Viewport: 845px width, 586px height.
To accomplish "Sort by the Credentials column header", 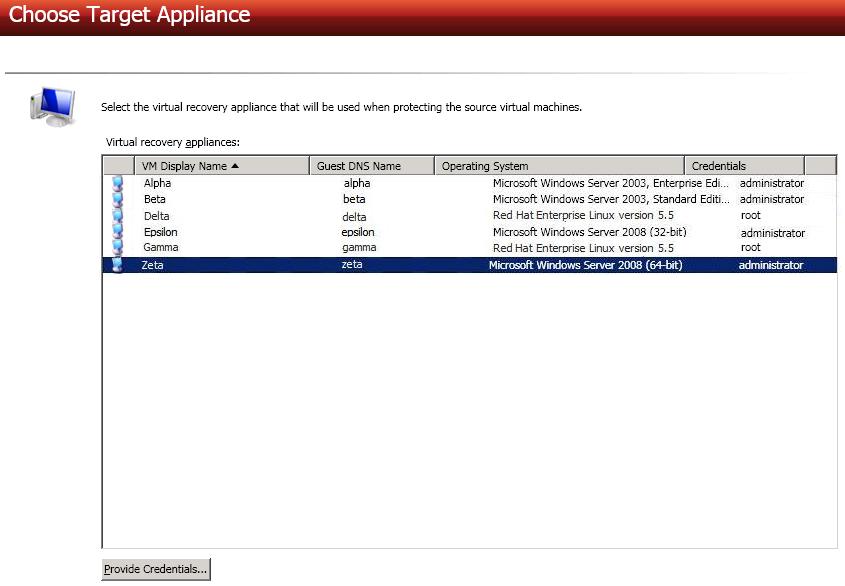I will click(744, 166).
